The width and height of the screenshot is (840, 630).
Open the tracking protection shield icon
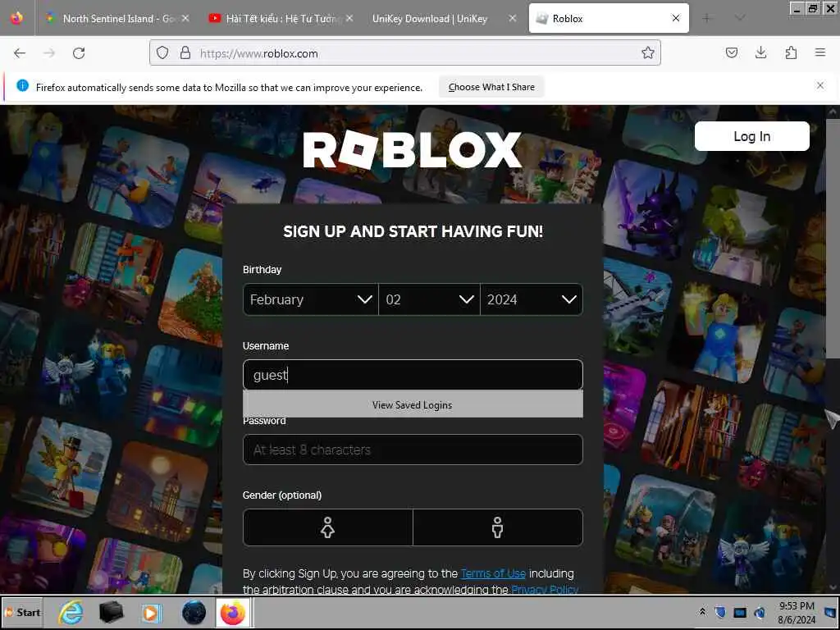(x=162, y=53)
